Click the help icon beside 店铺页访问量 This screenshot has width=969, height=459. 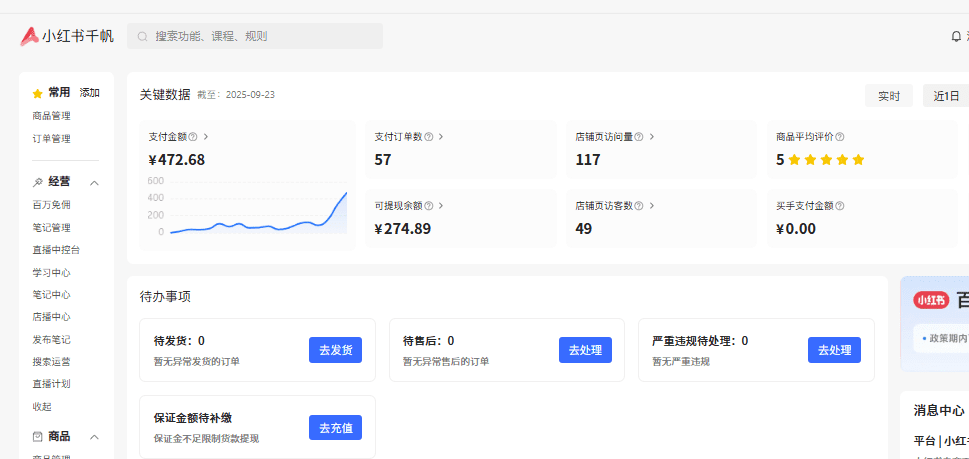tap(639, 137)
